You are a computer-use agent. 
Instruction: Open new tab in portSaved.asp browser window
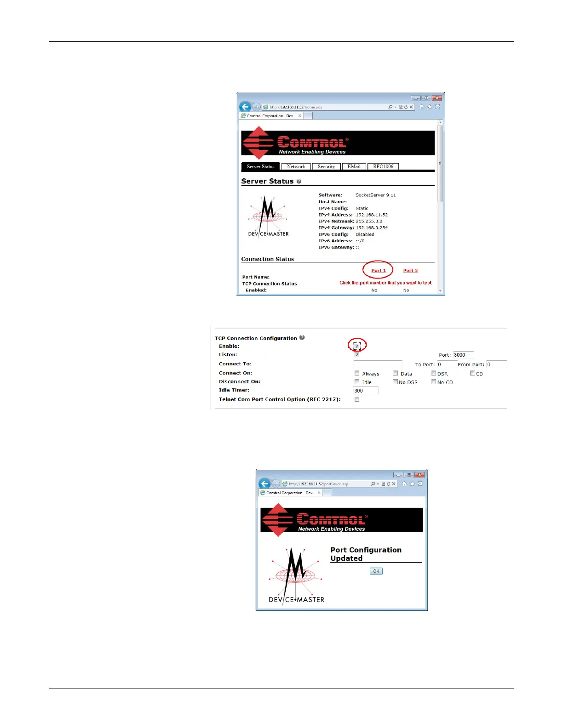click(327, 493)
